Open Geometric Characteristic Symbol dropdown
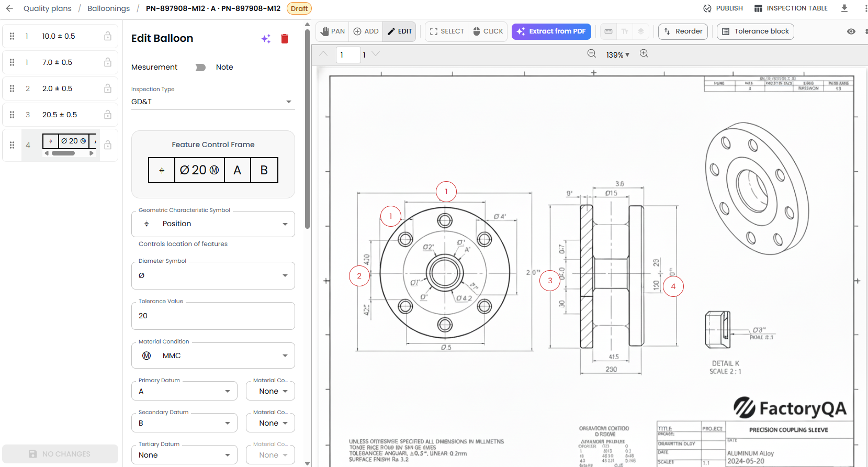 [x=213, y=224]
